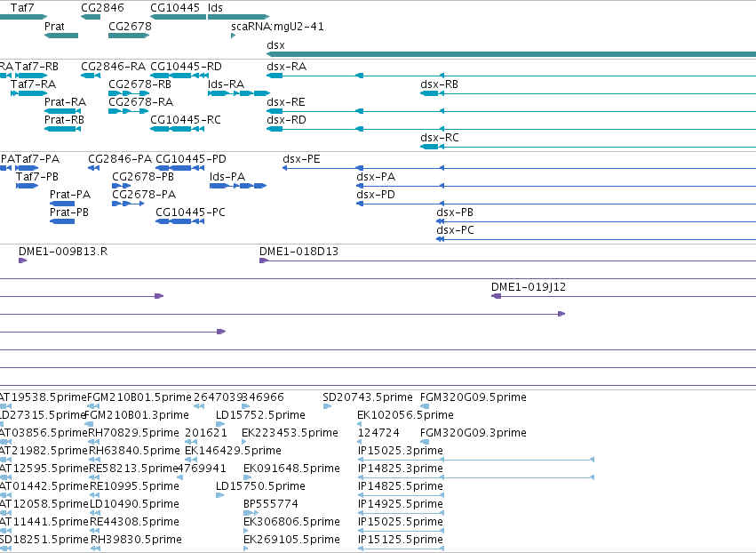Screen dimensions: 756x553
Task: Select the LD15750.5prime EST label
Action: tap(260, 486)
